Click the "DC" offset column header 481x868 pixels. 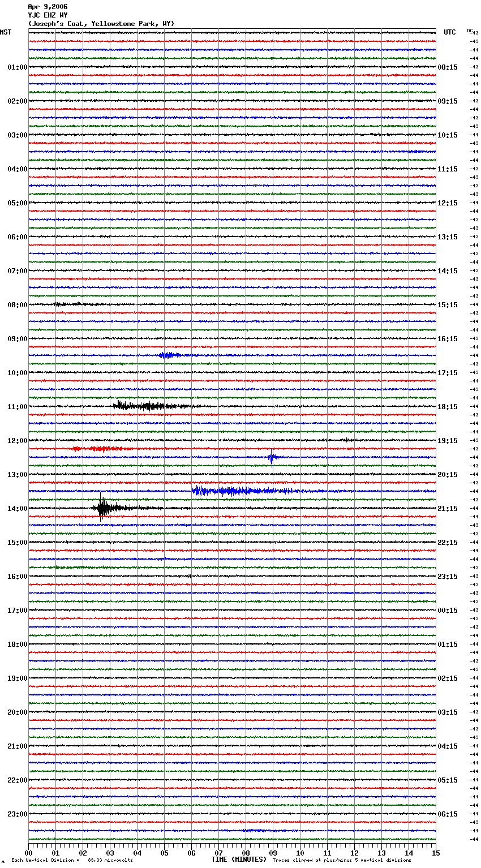pos(470,30)
